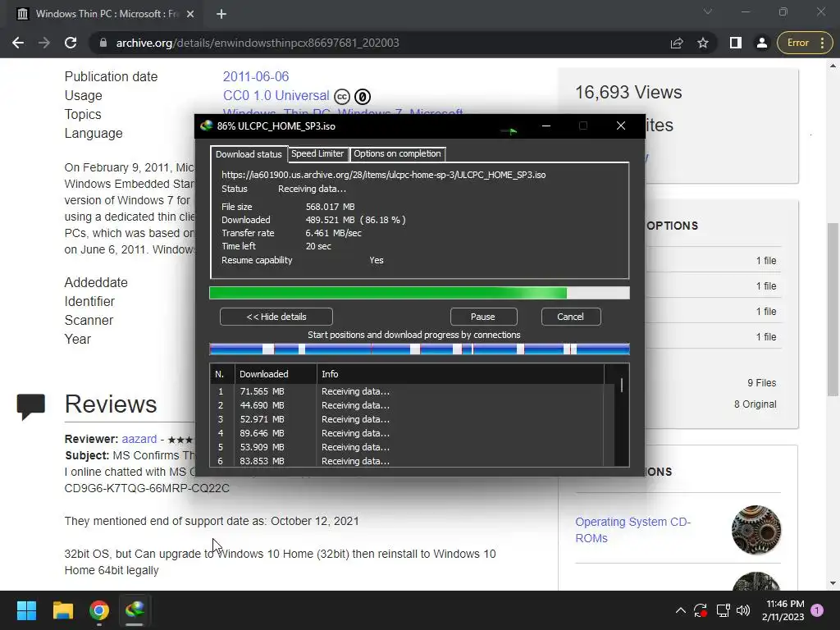Click the lock icon in address bar
This screenshot has width=840, height=630.
coord(103,43)
